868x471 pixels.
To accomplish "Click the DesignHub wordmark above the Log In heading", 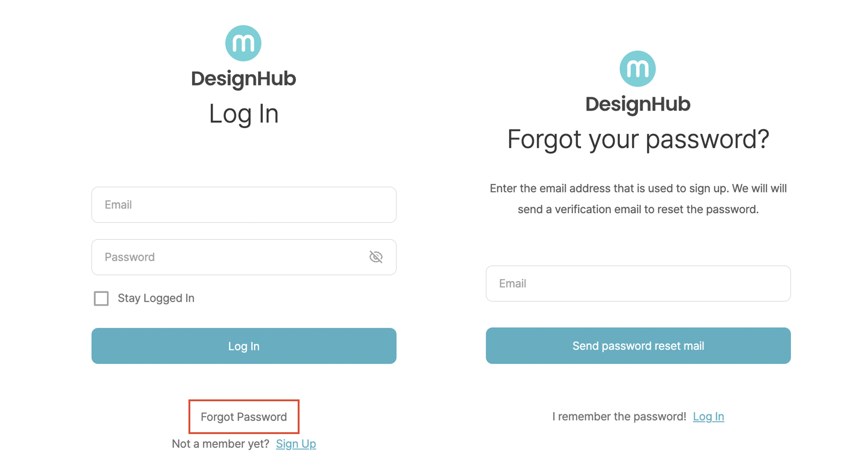I will tap(243, 79).
